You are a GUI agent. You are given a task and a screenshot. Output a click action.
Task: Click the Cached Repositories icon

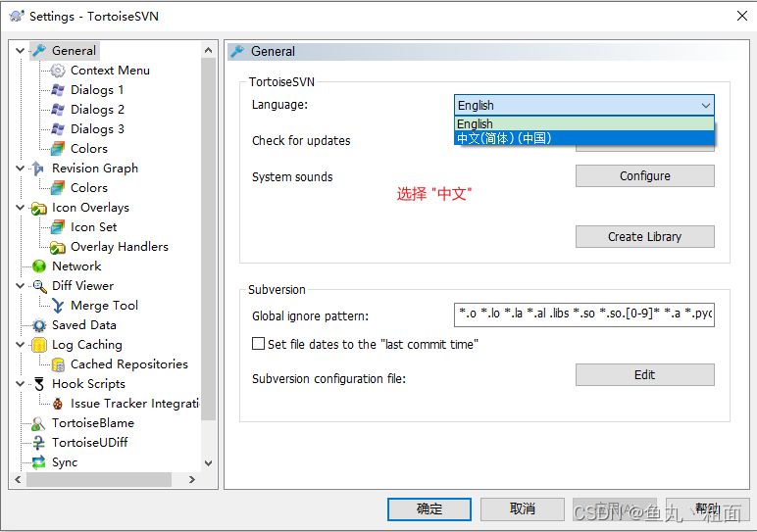pyautogui.click(x=58, y=364)
